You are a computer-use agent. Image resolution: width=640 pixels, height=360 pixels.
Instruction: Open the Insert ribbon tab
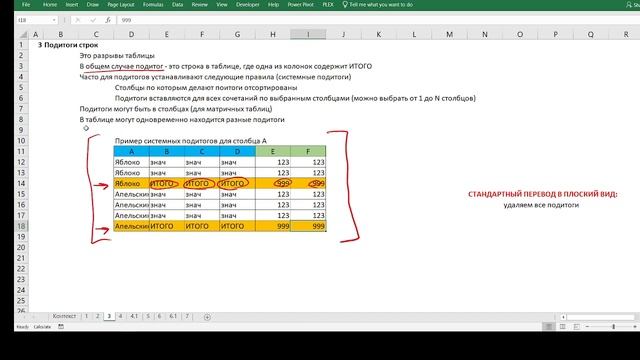(72, 4)
